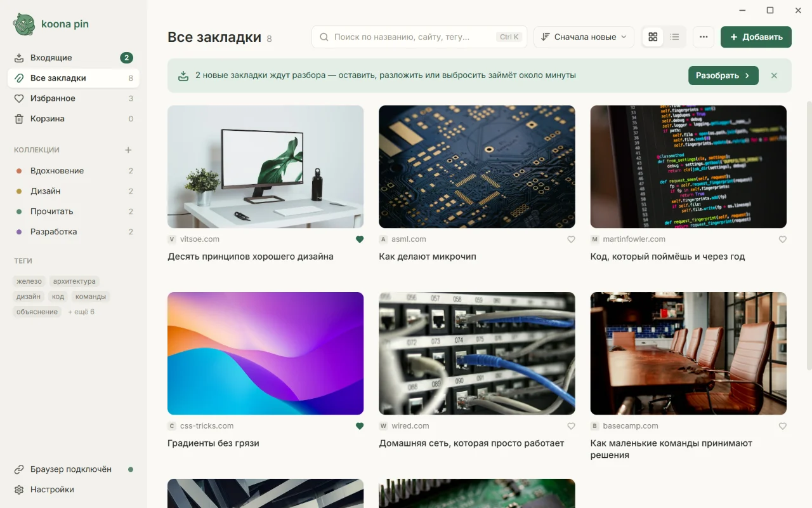Viewport: 812px width, 508px height.
Task: Open Избранное favorites list
Action: point(73,98)
